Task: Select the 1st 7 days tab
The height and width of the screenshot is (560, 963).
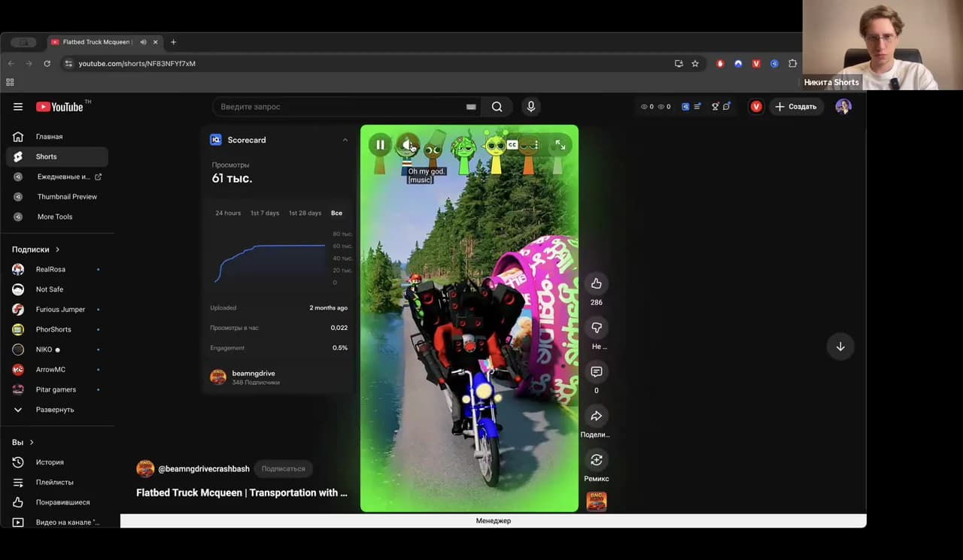Action: (265, 213)
